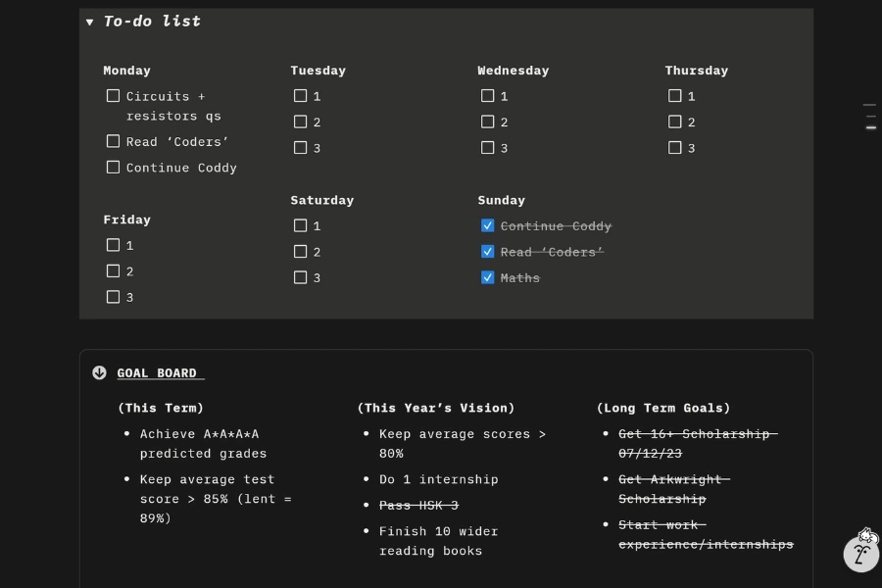Viewport: 882px width, 588px height.
Task: Click the struck-through 'Pass HSK 3' item
Action: pyautogui.click(x=418, y=506)
